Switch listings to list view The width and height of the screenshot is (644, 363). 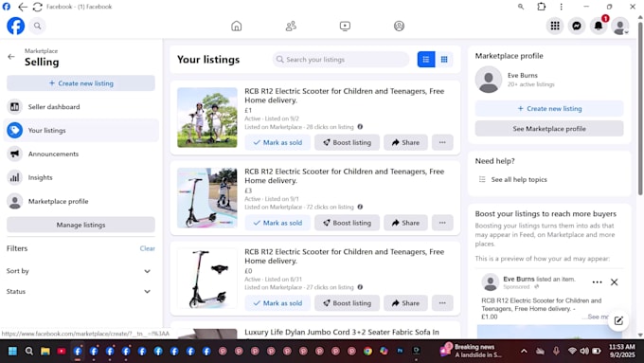tap(426, 60)
